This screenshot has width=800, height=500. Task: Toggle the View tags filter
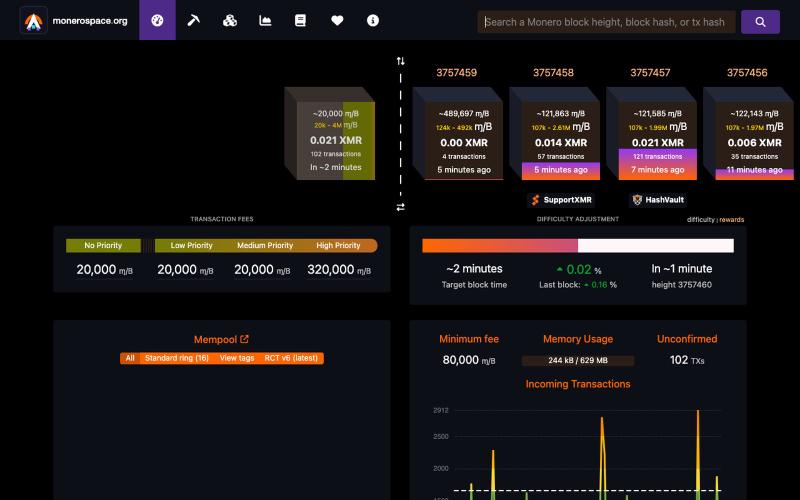tap(237, 358)
